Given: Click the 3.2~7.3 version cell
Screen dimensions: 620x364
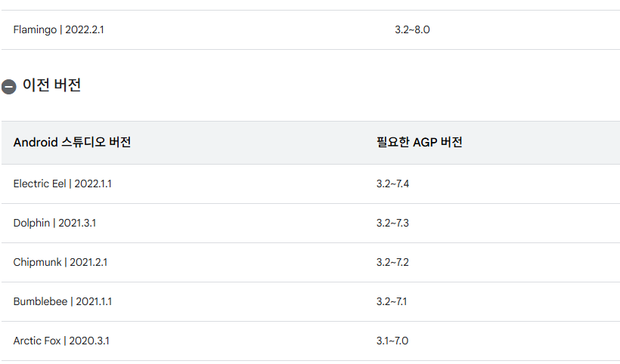Looking at the screenshot, I should pos(392,223).
